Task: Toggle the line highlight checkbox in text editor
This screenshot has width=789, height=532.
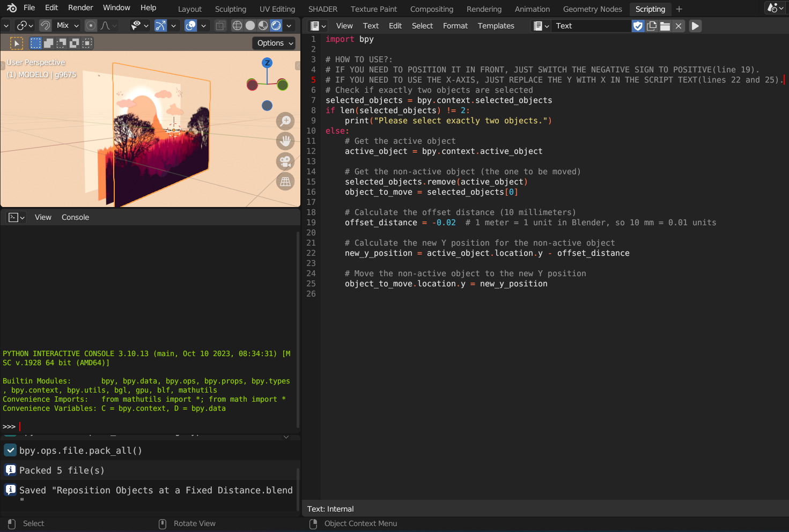Action: [x=638, y=25]
